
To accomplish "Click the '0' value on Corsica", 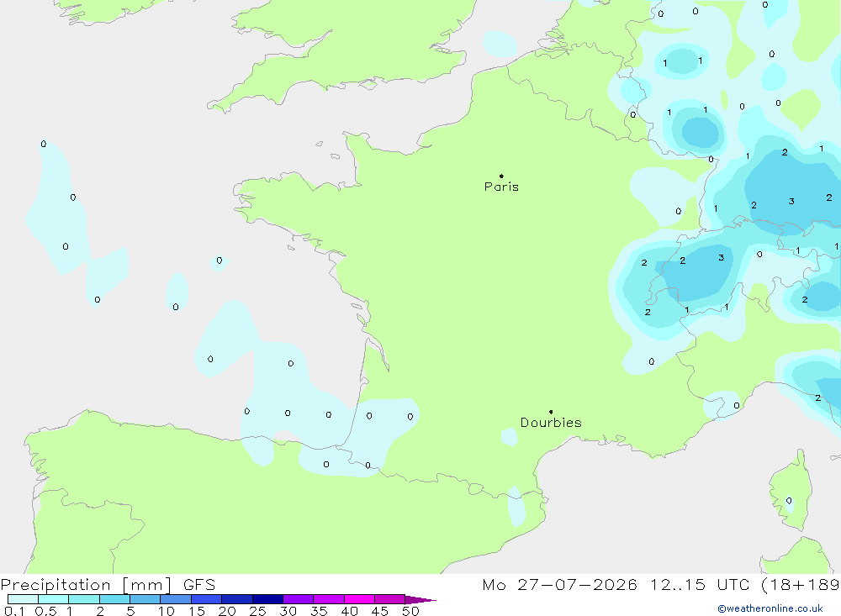I will click(789, 501).
